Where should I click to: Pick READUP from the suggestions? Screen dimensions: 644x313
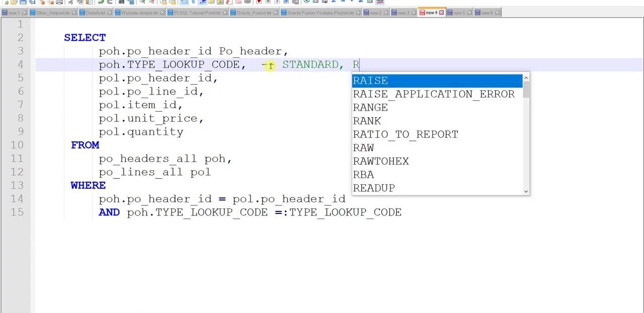(437, 188)
